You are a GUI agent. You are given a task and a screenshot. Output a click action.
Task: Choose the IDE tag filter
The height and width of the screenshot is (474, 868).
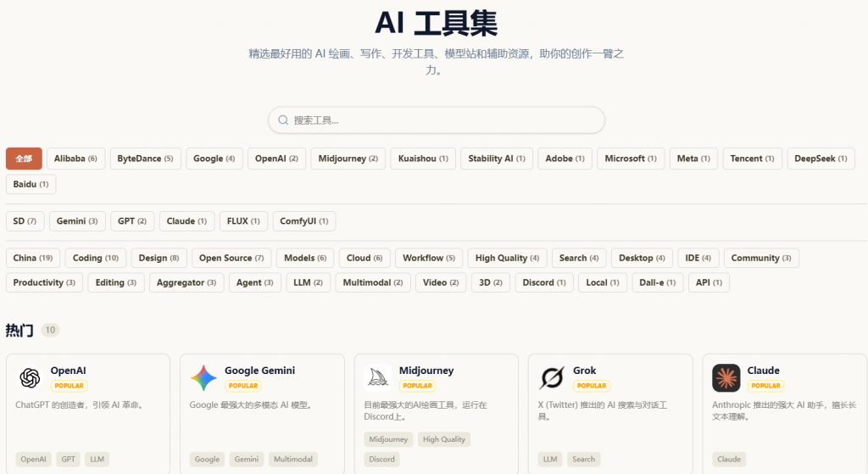point(698,258)
